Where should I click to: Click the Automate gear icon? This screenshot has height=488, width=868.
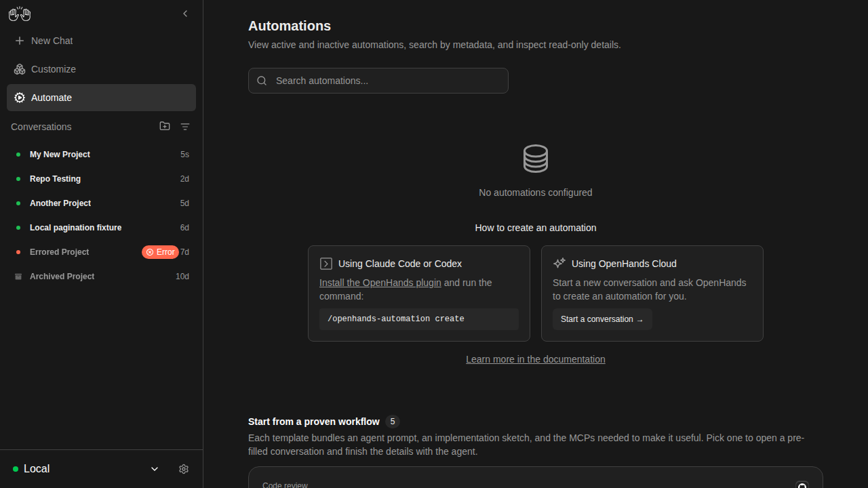(20, 98)
